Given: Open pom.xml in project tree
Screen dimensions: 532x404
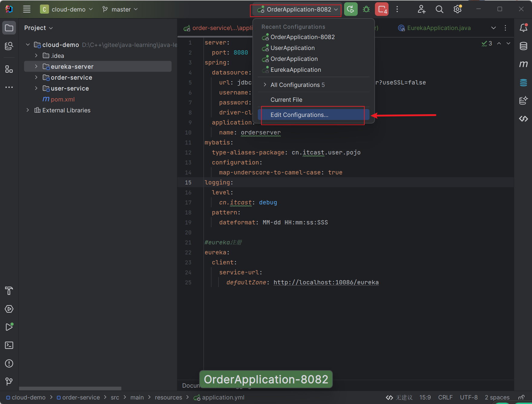Looking at the screenshot, I should click(x=62, y=99).
